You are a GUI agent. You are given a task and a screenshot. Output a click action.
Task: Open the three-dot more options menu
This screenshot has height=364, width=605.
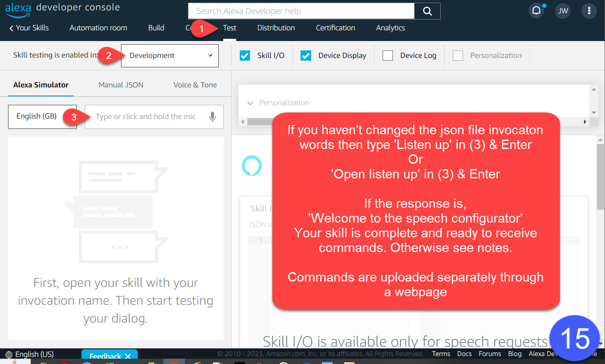[589, 11]
